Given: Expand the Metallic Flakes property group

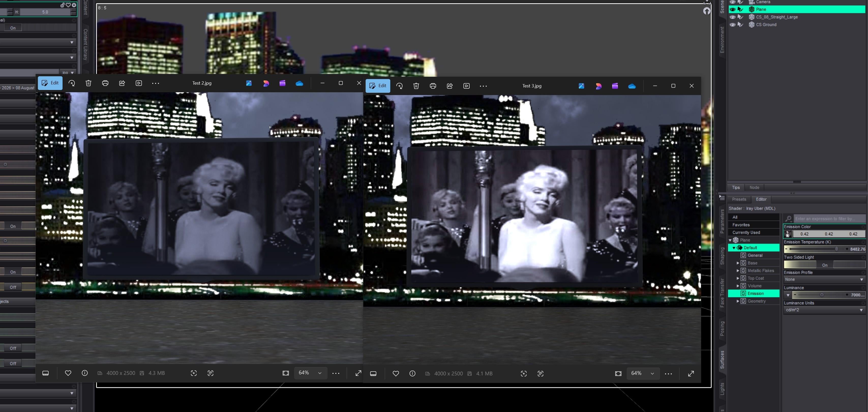Looking at the screenshot, I should pyautogui.click(x=738, y=270).
